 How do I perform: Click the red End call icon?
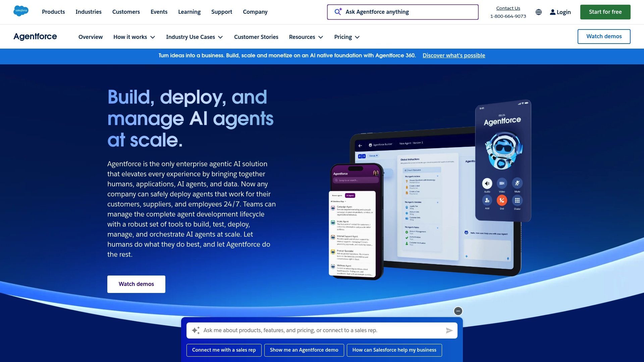(x=502, y=200)
